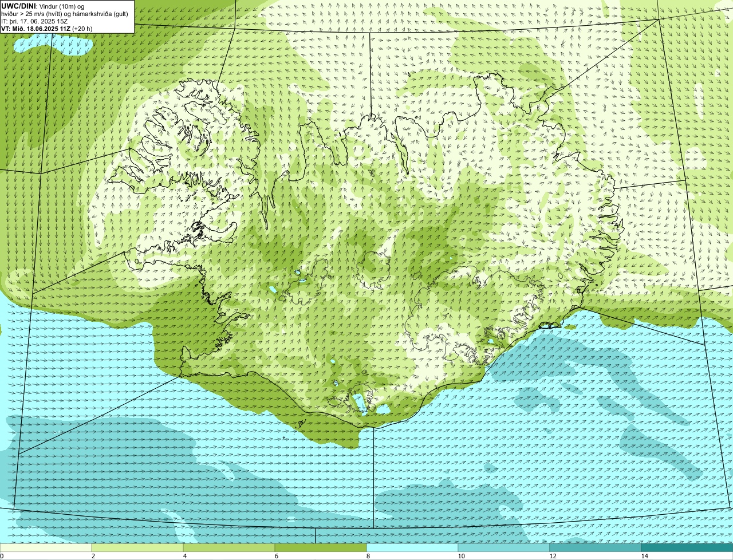Click the dark teal above-14 legend swatch
Viewport: 733px width, 560px height.
pyautogui.click(x=687, y=548)
